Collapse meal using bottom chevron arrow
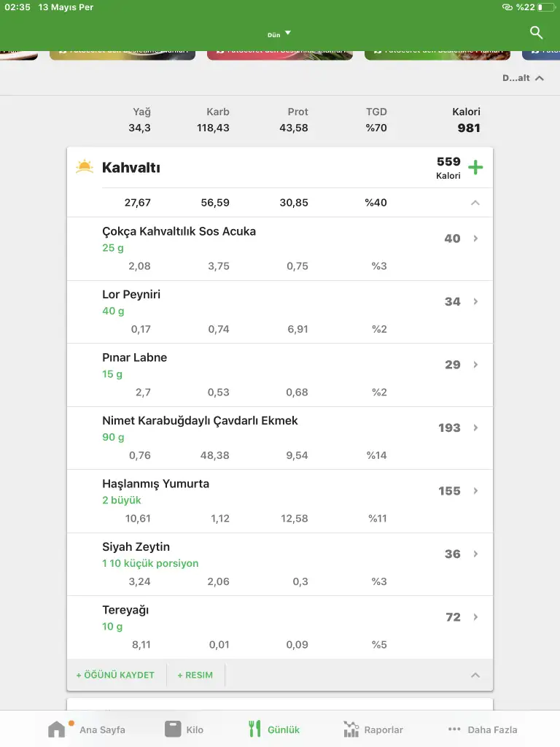Screen dimensions: 560x747 click(475, 676)
